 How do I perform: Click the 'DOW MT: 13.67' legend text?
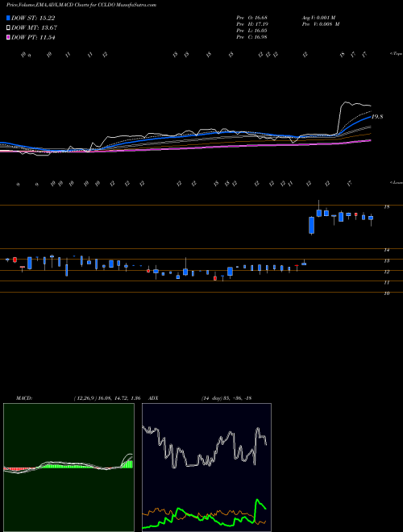pyautogui.click(x=35, y=28)
